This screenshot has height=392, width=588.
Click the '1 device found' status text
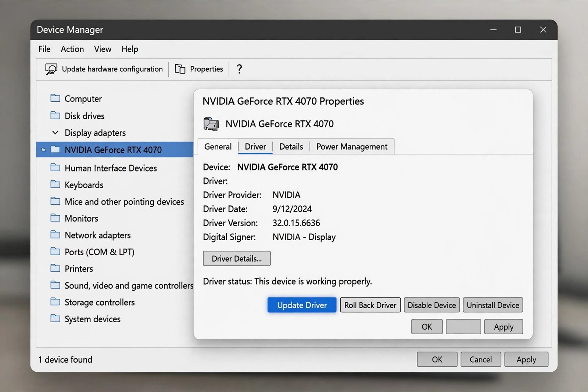click(x=65, y=360)
